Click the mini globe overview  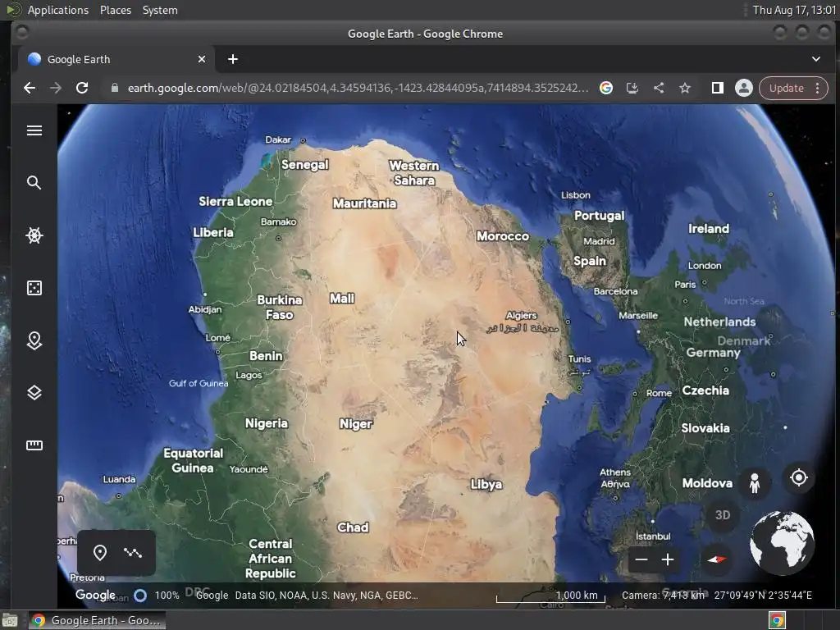[782, 542]
